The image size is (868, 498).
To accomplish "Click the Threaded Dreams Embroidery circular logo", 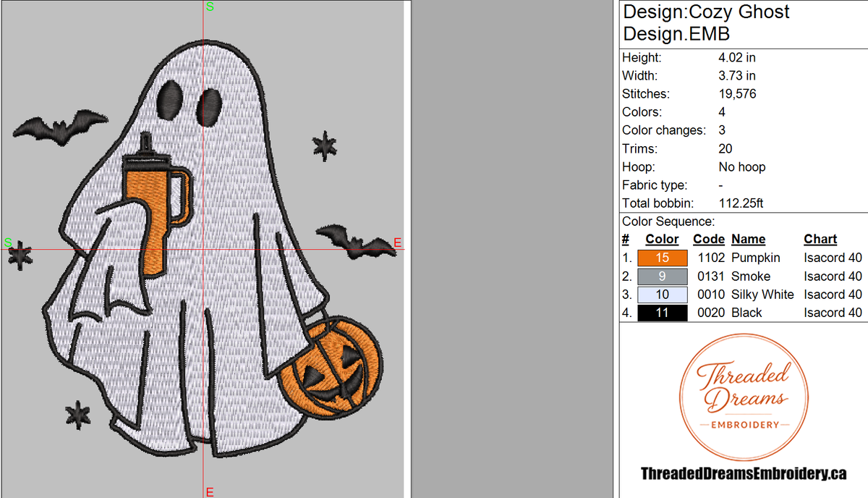I will [743, 397].
